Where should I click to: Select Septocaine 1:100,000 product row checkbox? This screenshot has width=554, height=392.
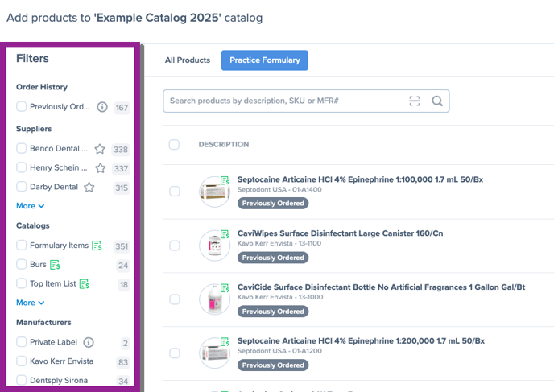(x=175, y=191)
